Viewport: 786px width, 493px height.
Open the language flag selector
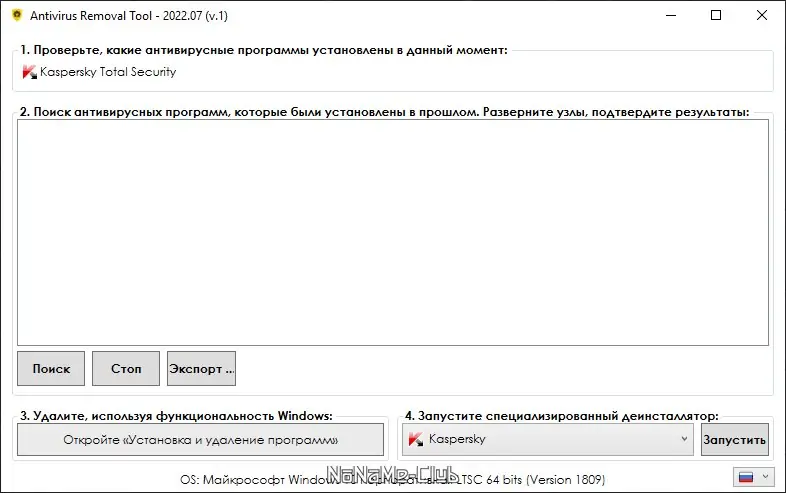pyautogui.click(x=753, y=477)
